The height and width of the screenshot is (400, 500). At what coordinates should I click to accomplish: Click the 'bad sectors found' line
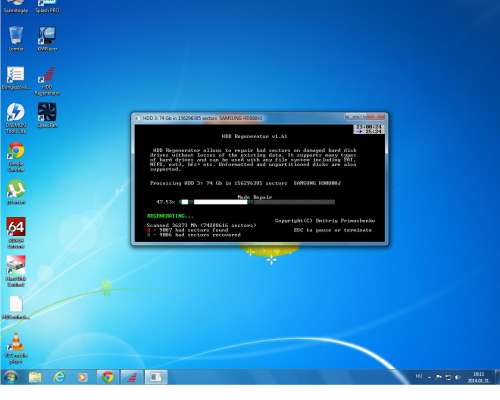point(188,230)
